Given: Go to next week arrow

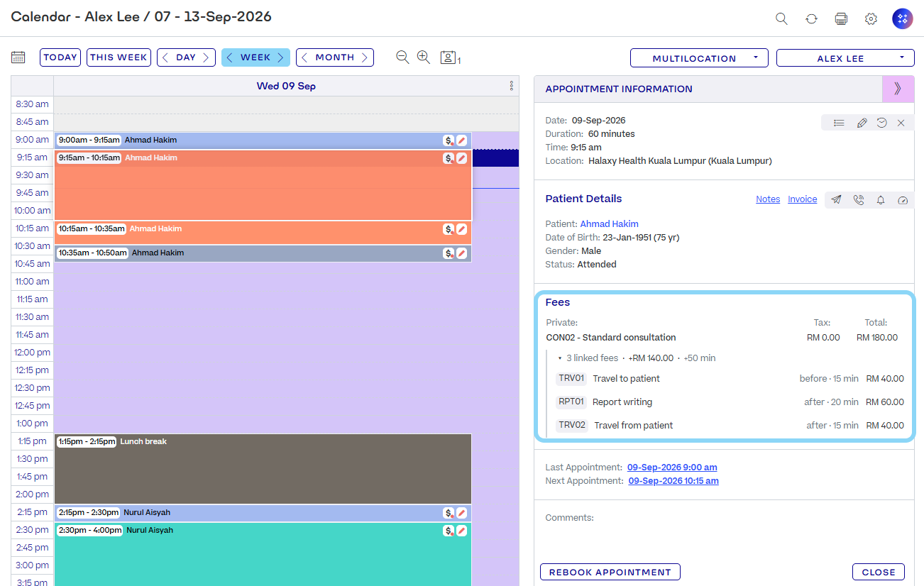Looking at the screenshot, I should click(x=281, y=57).
